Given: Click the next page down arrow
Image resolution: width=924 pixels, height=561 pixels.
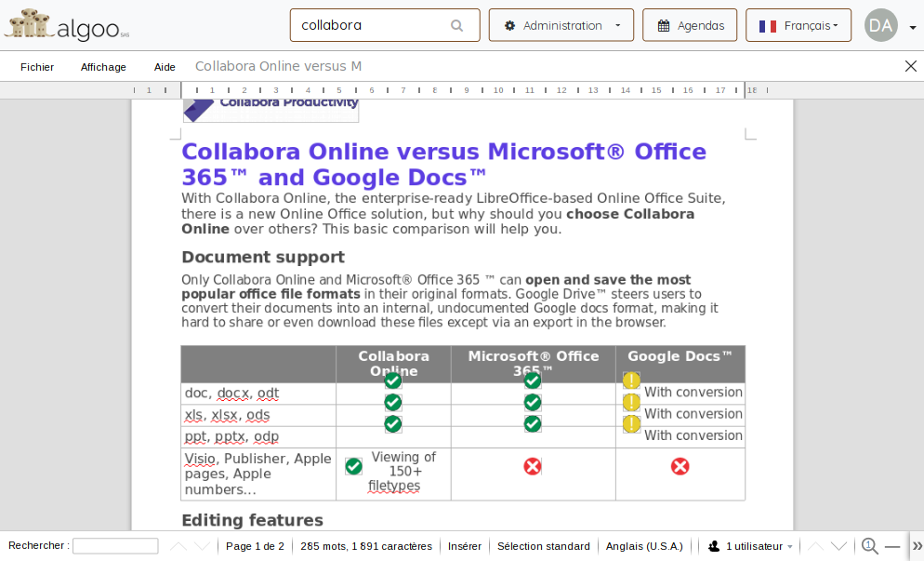Looking at the screenshot, I should point(838,546).
